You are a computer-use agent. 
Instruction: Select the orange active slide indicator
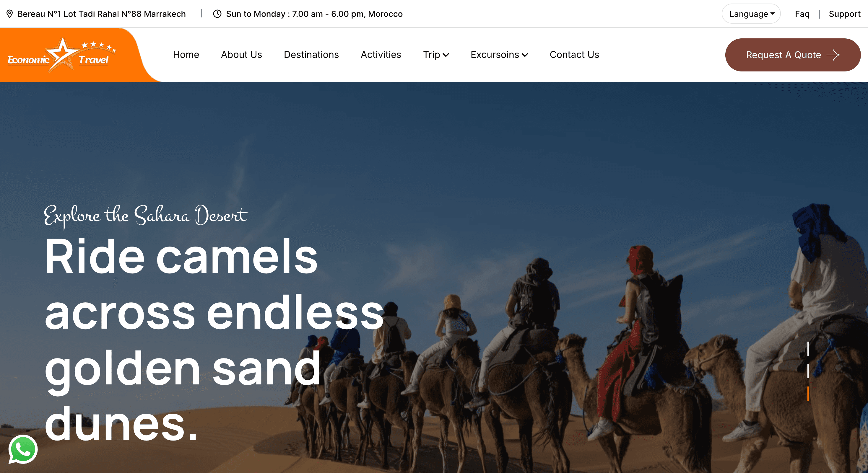808,394
